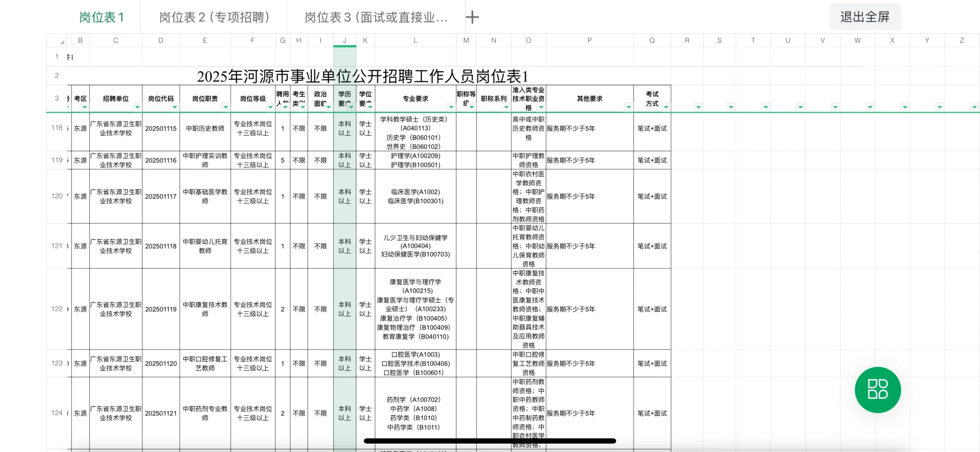Screen dimensions: 980x452
Task: Open filter dropdown for 其他要求 column
Action: click(628, 107)
